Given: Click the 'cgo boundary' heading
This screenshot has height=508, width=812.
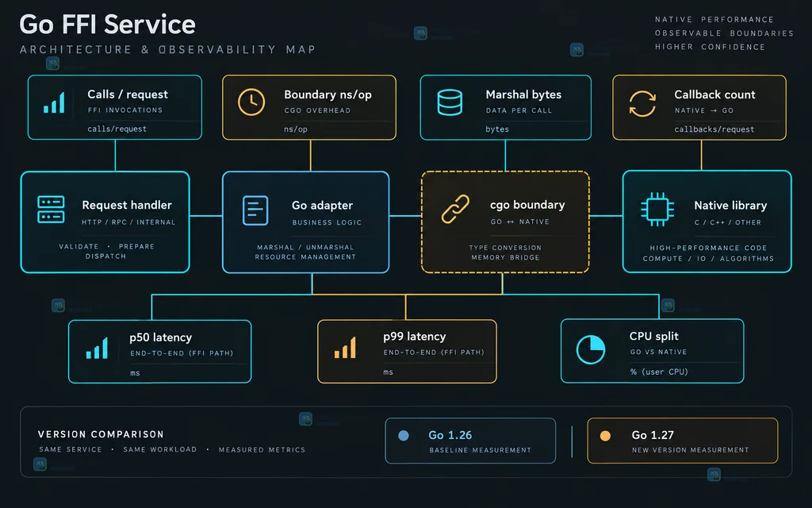Looking at the screenshot, I should (527, 206).
